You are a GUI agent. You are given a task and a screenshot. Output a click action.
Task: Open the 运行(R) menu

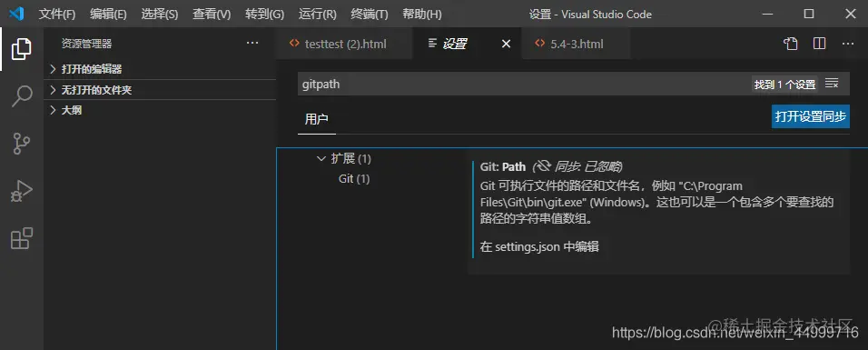(x=317, y=15)
